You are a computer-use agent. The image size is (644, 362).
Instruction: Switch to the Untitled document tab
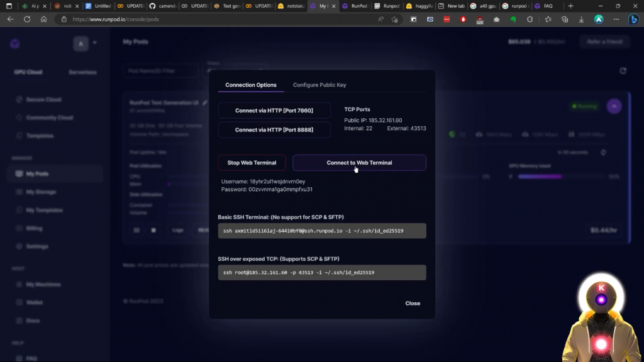click(99, 6)
